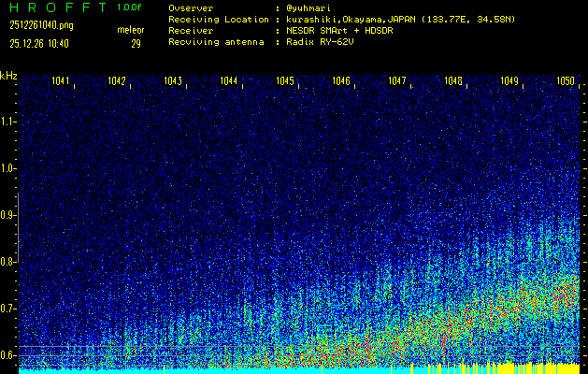Click the 1045 time marker
The width and height of the screenshot is (588, 374).
285,81
